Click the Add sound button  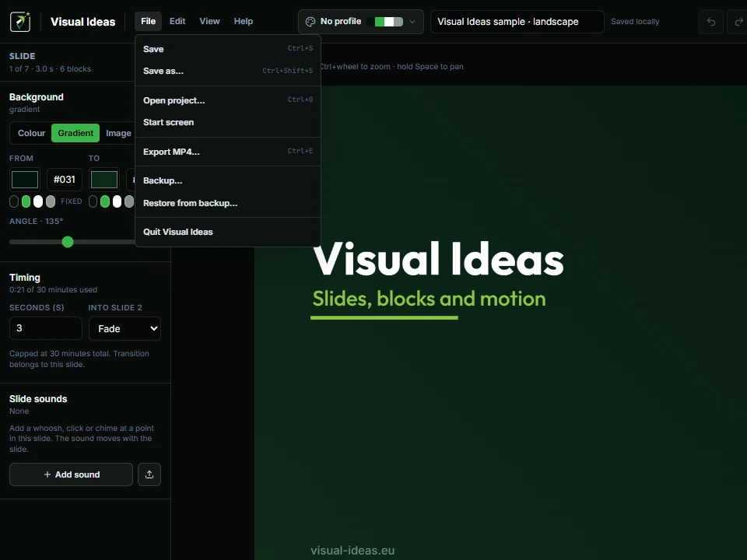click(x=71, y=474)
